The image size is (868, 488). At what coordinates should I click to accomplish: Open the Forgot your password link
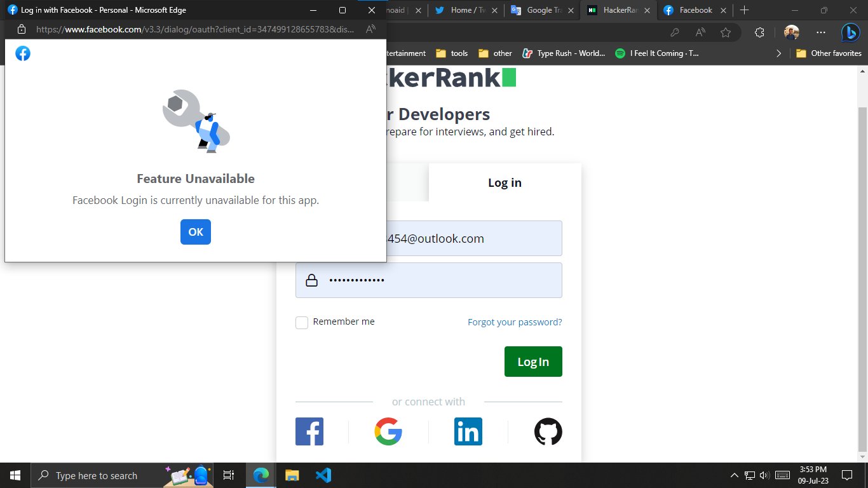coord(515,322)
